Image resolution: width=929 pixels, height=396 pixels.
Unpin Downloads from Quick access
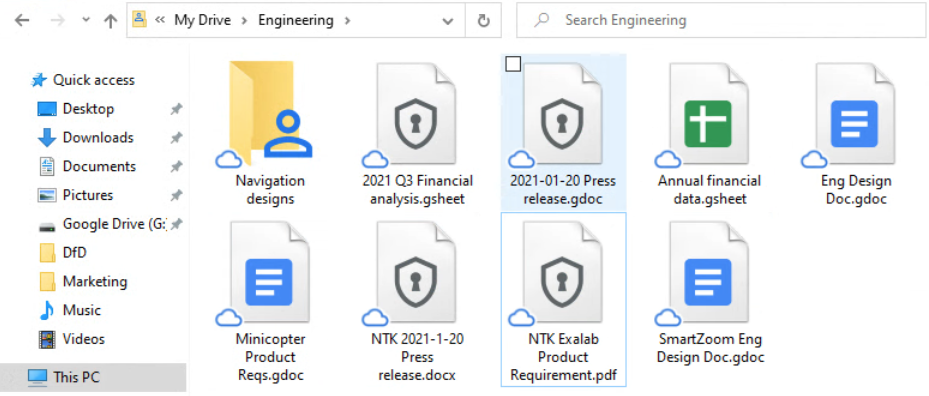(176, 138)
